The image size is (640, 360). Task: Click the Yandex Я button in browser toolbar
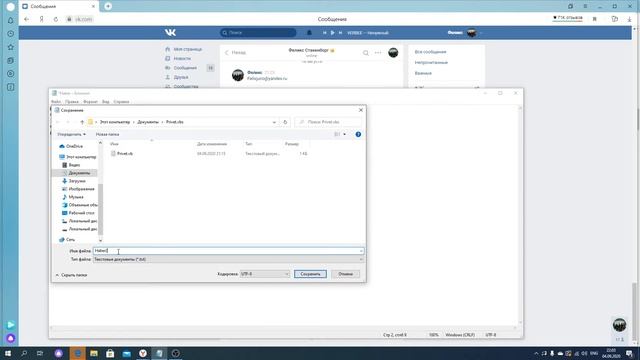point(41,19)
